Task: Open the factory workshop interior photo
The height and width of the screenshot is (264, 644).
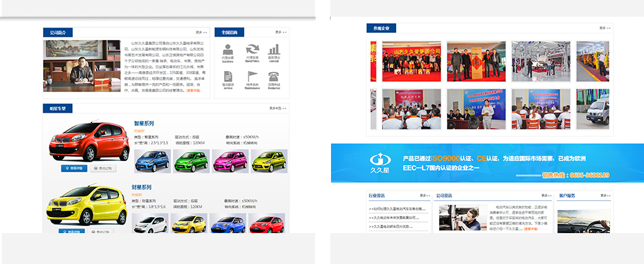Action: pos(541,62)
